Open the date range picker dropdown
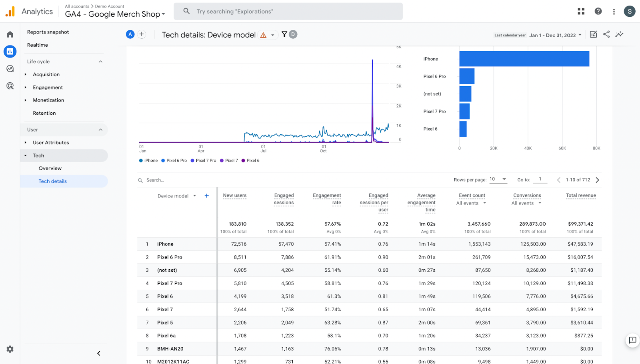The image size is (640, 364). (556, 35)
